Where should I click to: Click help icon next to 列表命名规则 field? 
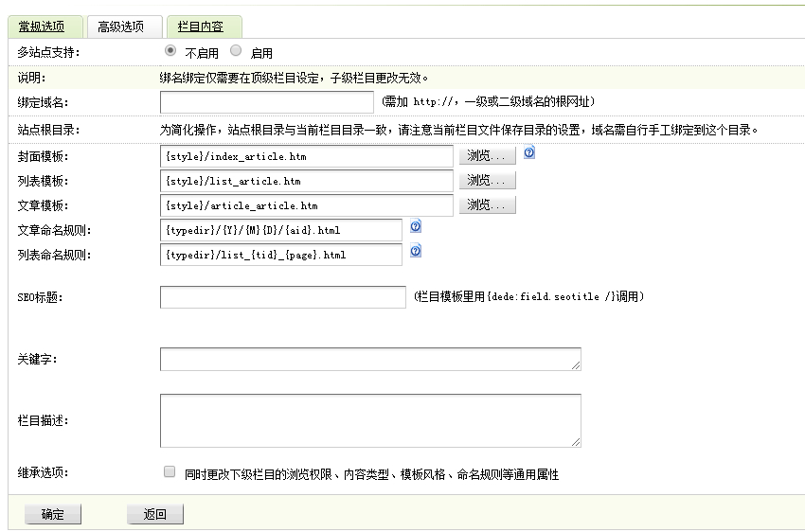tap(415, 251)
